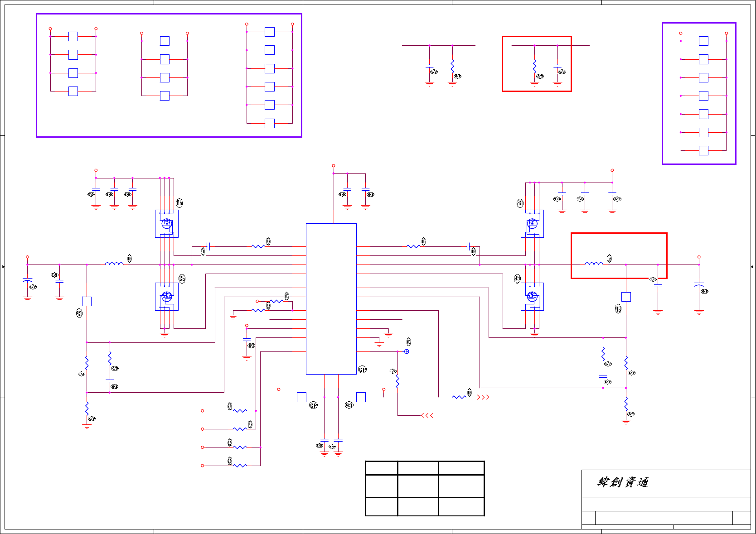The width and height of the screenshot is (756, 534).
Task: Select the capacitor inside the top red box
Action: point(557,66)
